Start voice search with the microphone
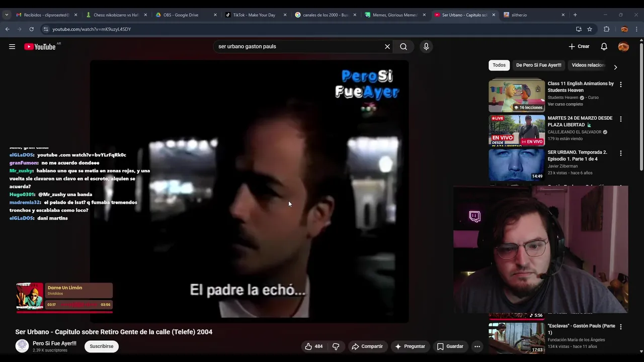Image resolution: width=644 pixels, height=362 pixels. click(426, 46)
